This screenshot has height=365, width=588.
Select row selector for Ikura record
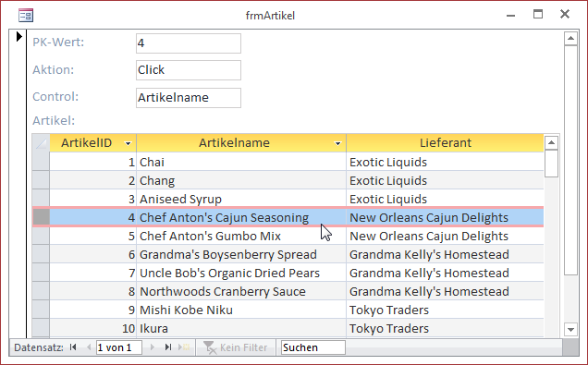(41, 327)
